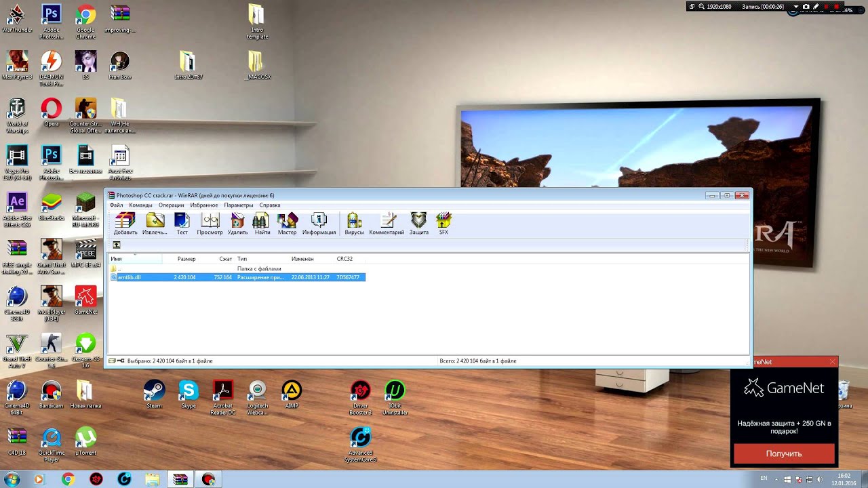Select the AIMP desktop shortcut
This screenshot has height=488, width=868.
click(x=292, y=394)
